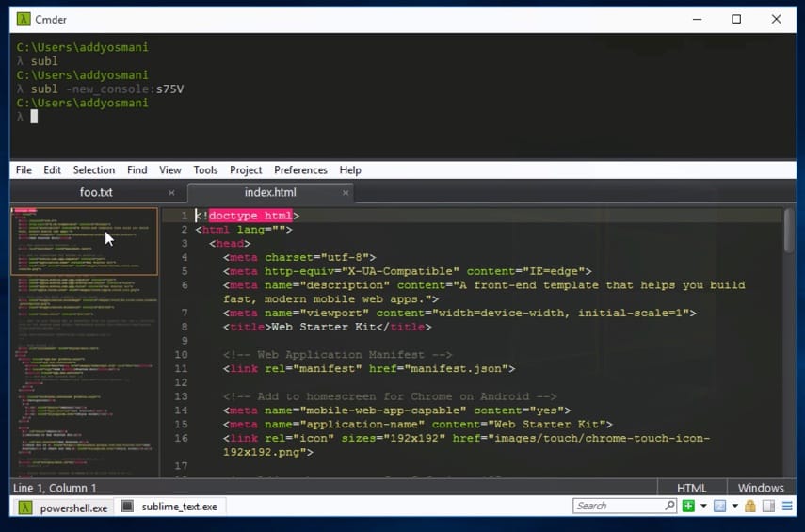Click the Cmder lambda icon in title bar
The image size is (805, 532).
24,19
